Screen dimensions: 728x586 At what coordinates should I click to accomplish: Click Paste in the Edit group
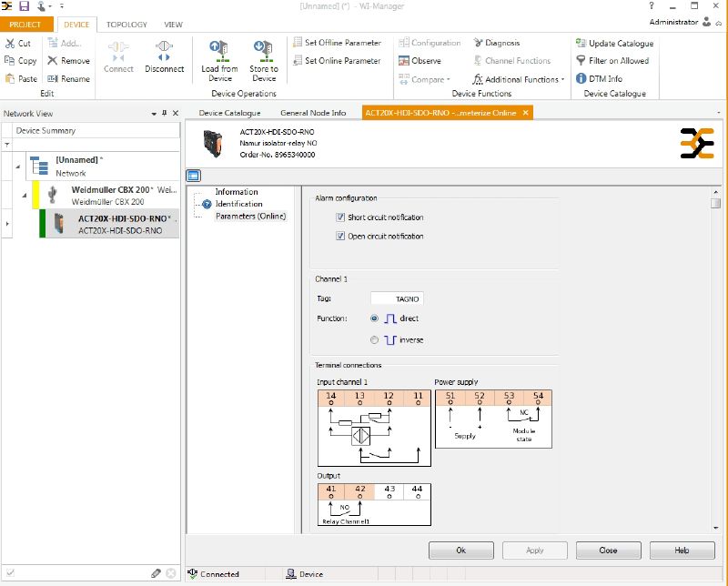(x=20, y=79)
